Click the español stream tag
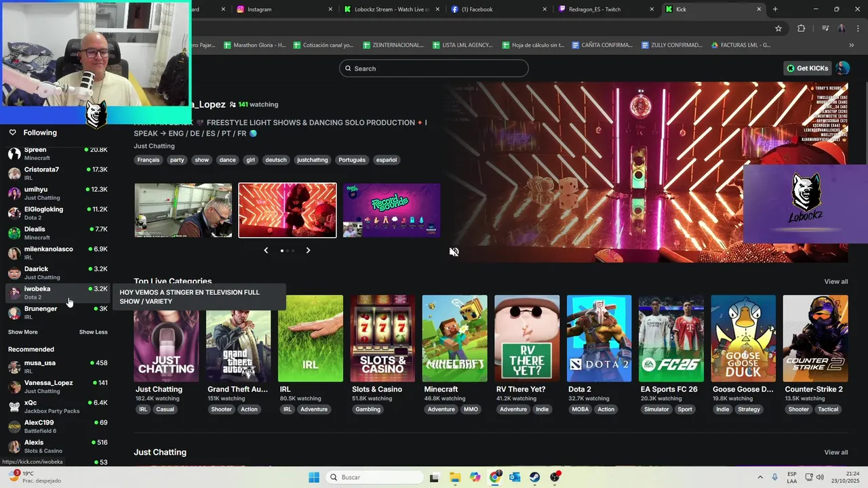The image size is (868, 488). pos(387,160)
